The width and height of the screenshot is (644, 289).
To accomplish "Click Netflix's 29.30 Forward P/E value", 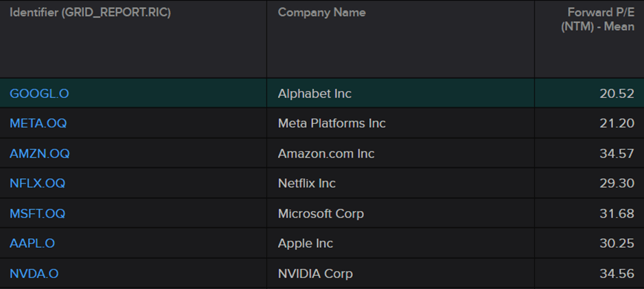I will coord(617,184).
